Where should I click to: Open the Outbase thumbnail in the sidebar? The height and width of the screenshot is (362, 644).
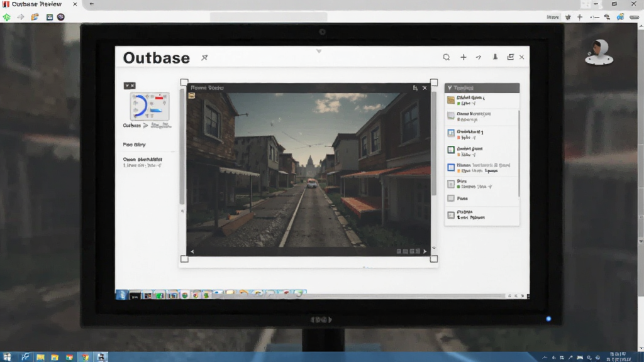150,106
